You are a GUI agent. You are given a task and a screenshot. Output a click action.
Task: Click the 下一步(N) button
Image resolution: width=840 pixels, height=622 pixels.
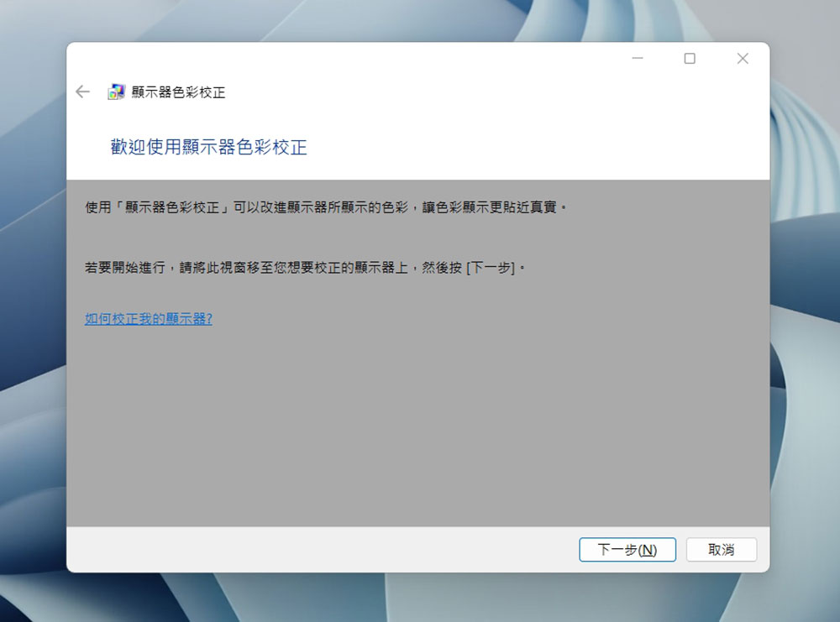(x=627, y=550)
